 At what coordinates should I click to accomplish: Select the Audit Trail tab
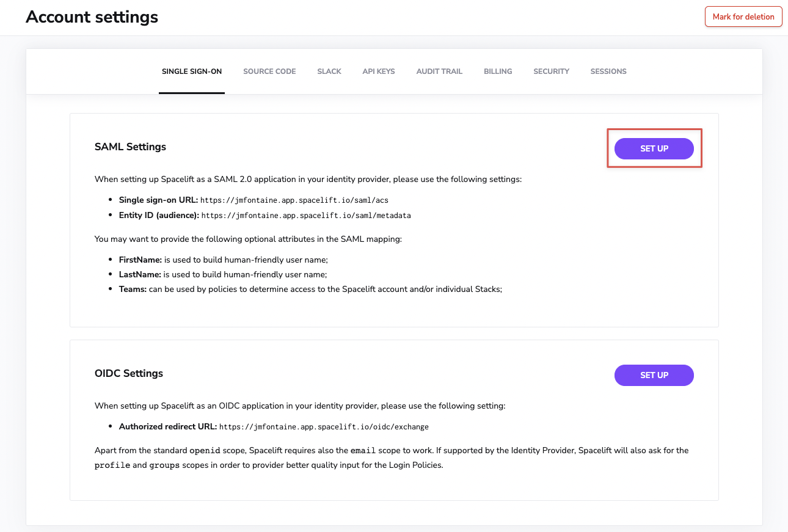point(439,71)
